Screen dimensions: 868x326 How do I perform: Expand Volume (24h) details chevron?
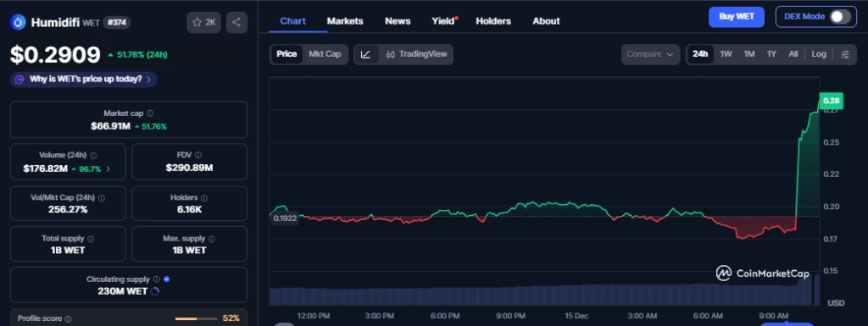[108, 169]
